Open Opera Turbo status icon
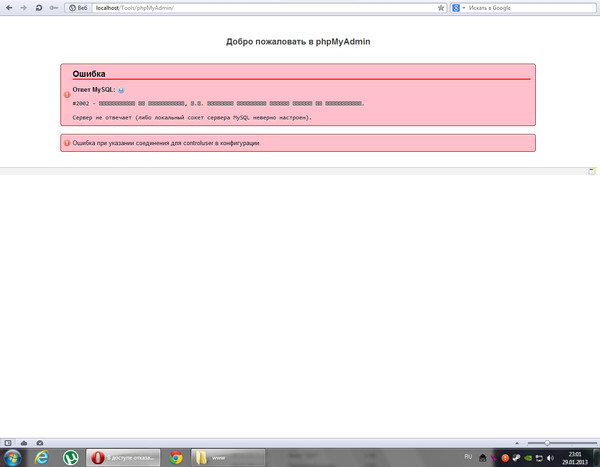 click(x=39, y=443)
